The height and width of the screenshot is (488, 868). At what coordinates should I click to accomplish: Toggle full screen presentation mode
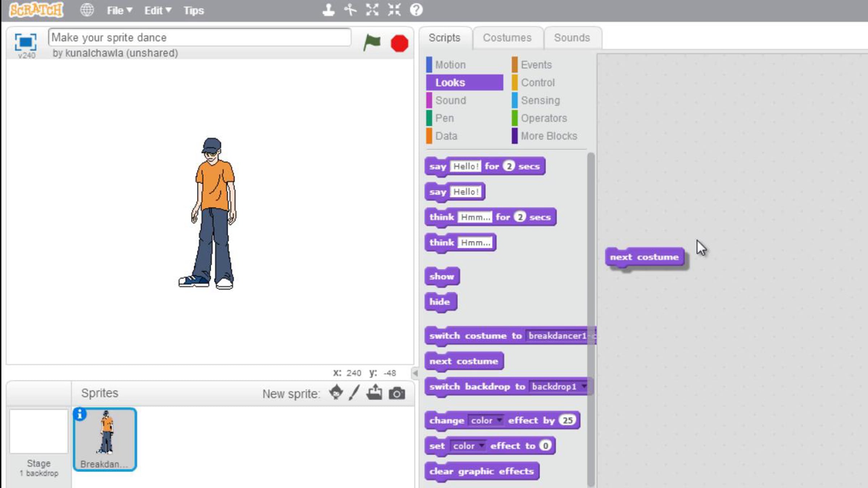25,42
